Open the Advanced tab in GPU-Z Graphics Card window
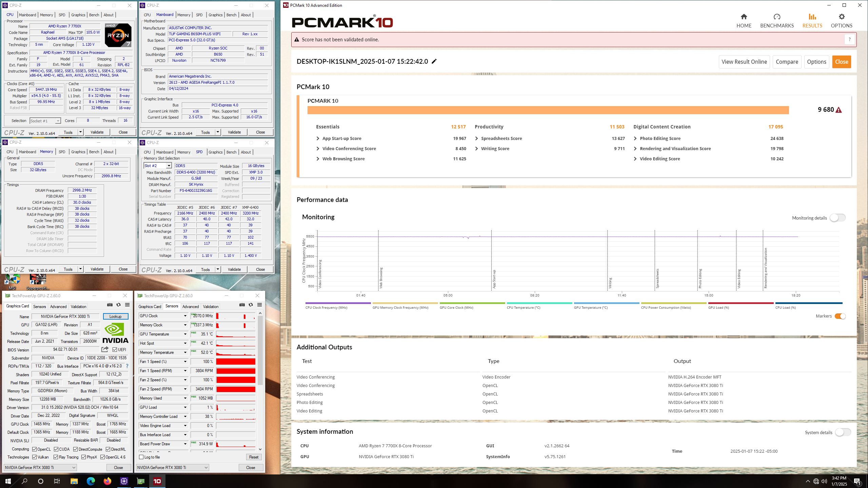The height and width of the screenshot is (488, 868). click(x=58, y=306)
